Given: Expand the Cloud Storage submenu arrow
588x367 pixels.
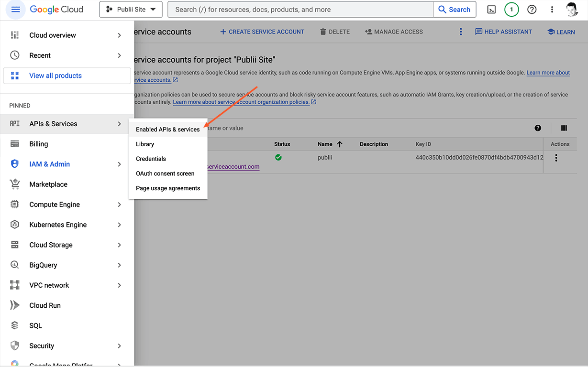Looking at the screenshot, I should pyautogui.click(x=119, y=245).
